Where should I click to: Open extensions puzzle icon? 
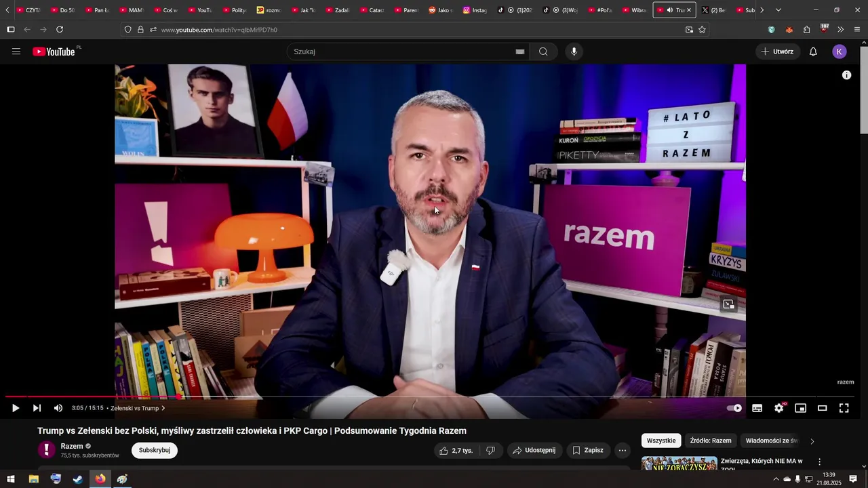tap(806, 30)
